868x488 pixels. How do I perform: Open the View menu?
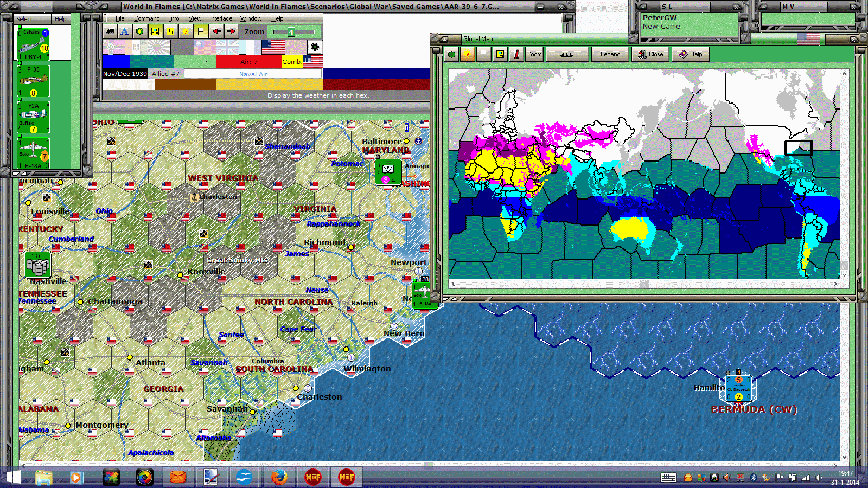pos(195,18)
